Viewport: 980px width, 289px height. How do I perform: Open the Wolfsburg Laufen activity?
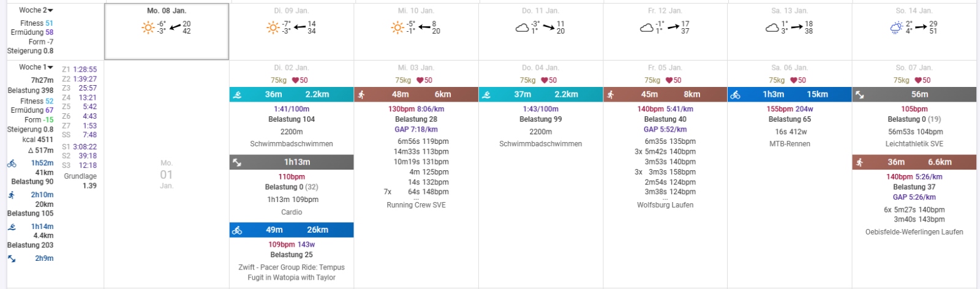[x=665, y=205]
